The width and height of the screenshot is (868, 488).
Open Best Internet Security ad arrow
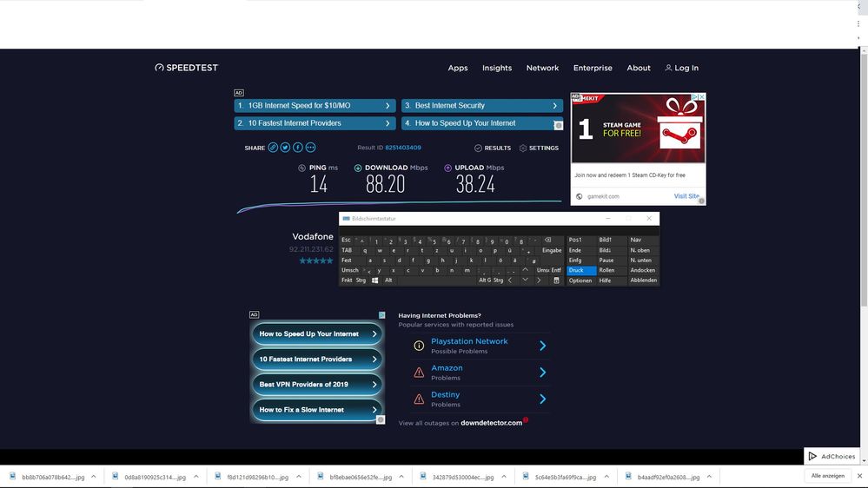click(554, 106)
